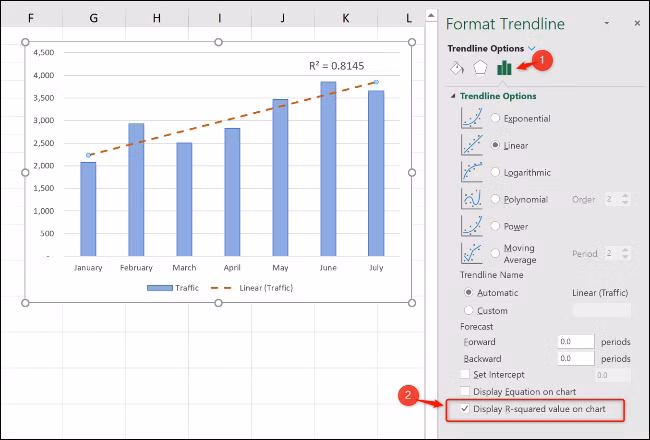Viewport: 650px width, 440px height.
Task: Select the Power radio button
Action: click(x=495, y=226)
